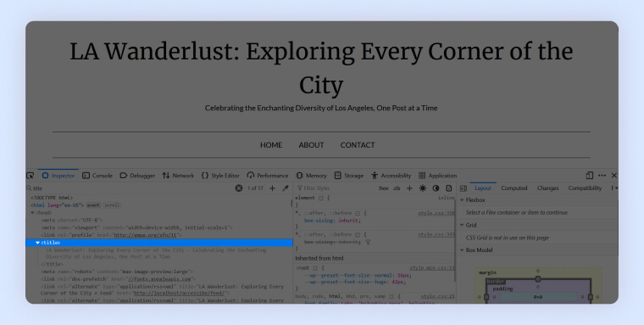Open the localhost/accessibe/feed/ href link
The width and height of the screenshot is (644, 325).
tap(179, 294)
